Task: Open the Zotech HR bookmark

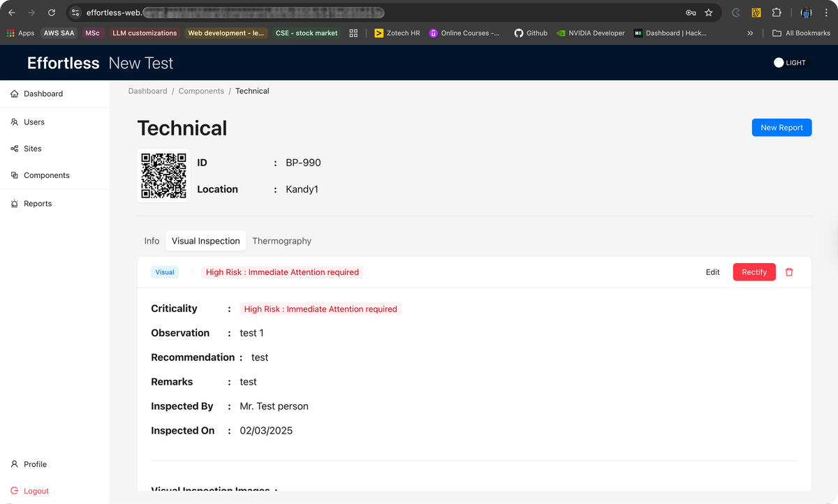Action: coord(397,33)
